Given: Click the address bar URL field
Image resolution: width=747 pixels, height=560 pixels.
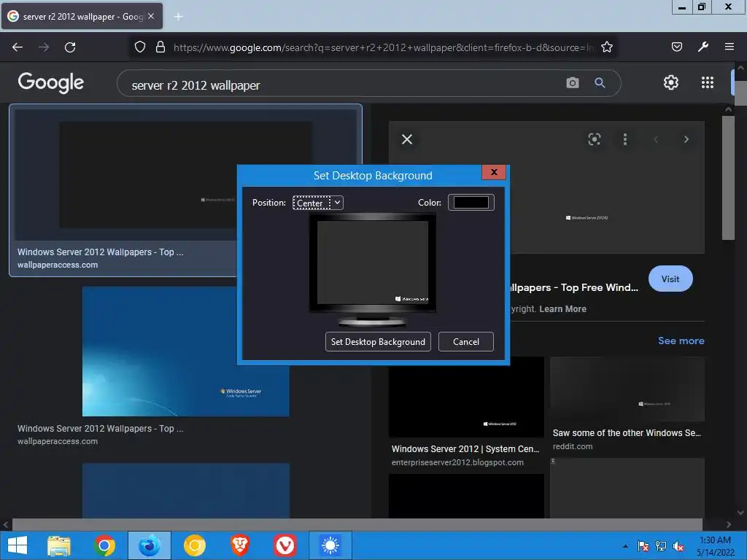Looking at the screenshot, I should [384, 47].
